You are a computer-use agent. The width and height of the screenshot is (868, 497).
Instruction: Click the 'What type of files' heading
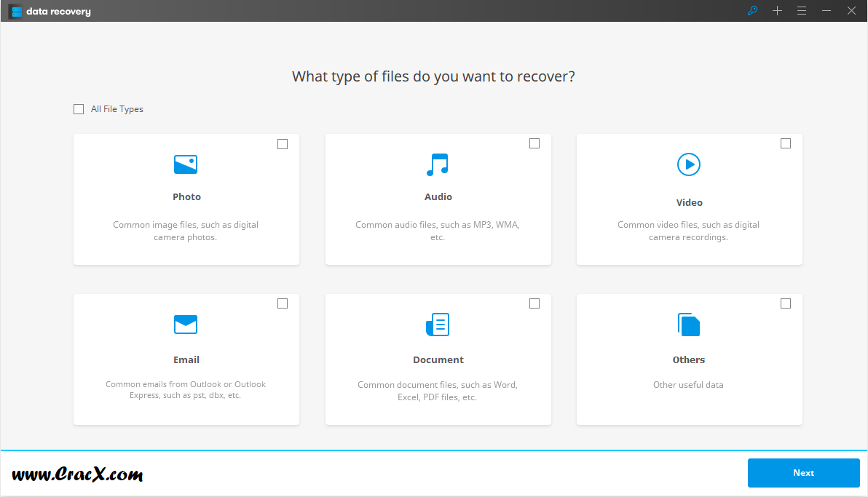point(433,76)
